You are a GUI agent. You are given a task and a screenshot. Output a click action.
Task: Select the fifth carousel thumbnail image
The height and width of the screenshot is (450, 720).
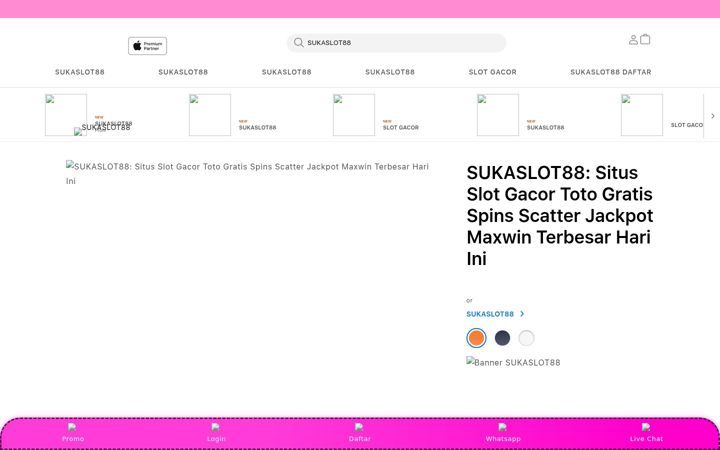coord(642,115)
